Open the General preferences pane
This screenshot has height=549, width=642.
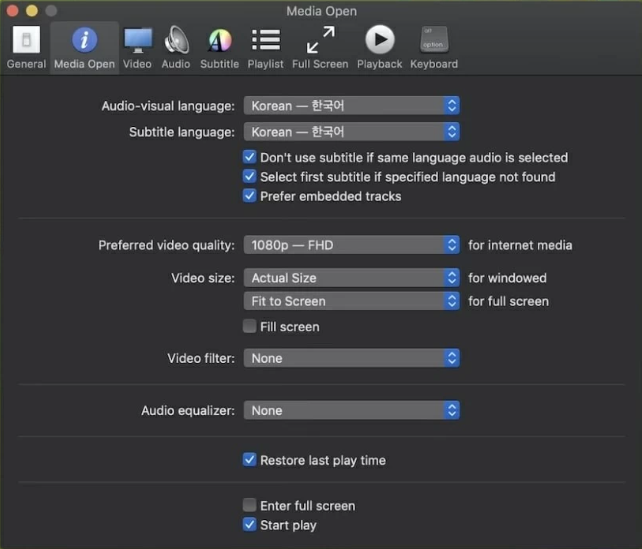pyautogui.click(x=26, y=47)
